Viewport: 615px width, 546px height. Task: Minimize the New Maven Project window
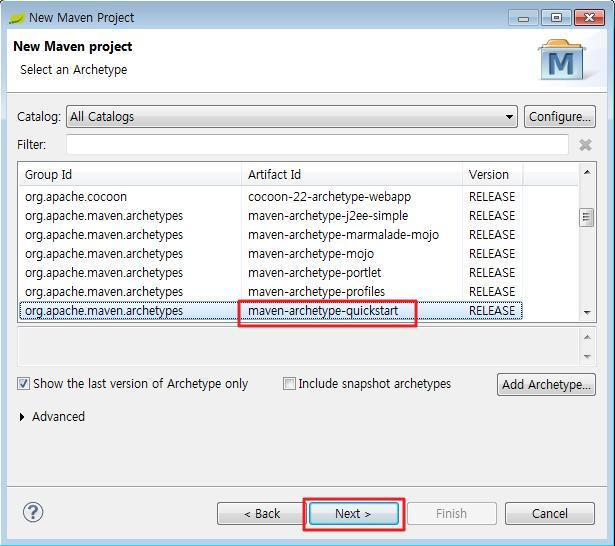point(523,18)
